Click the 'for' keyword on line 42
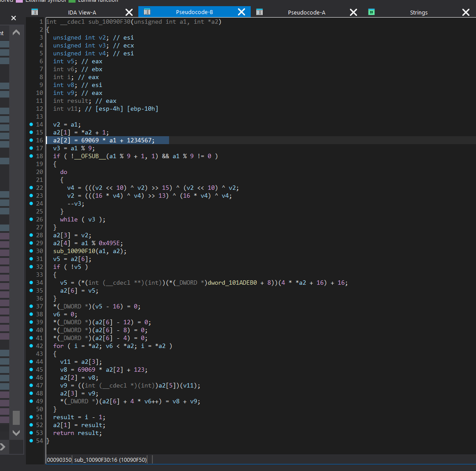 click(x=58, y=346)
